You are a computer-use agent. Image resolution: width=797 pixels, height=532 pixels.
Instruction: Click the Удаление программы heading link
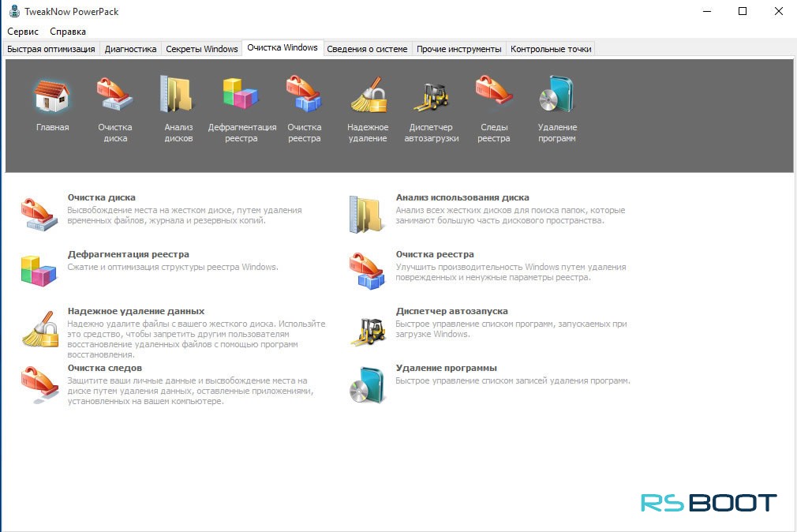[x=447, y=369]
